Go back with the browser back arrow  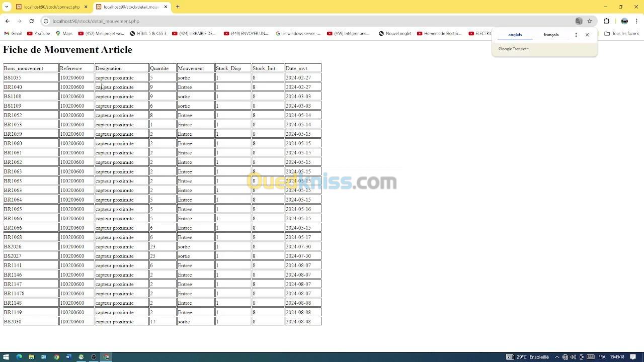coord(7,21)
